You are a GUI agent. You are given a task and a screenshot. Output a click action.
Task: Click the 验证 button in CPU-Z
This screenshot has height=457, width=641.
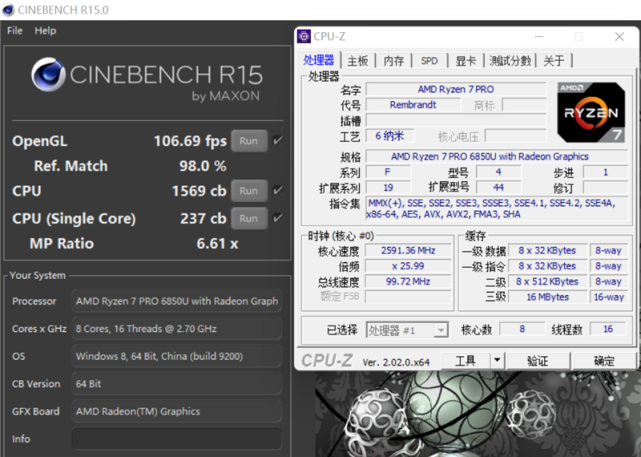click(538, 361)
